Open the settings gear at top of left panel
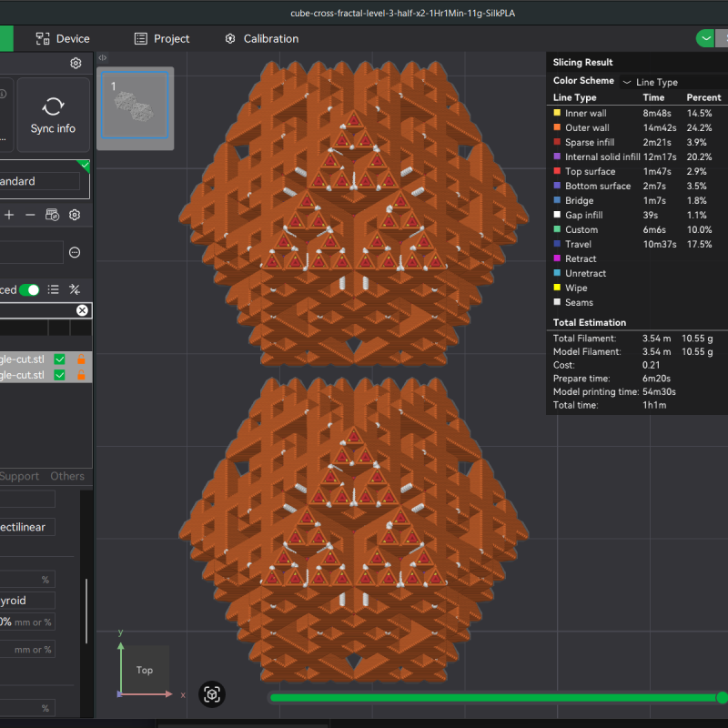This screenshot has height=728, width=728. pos(76,63)
